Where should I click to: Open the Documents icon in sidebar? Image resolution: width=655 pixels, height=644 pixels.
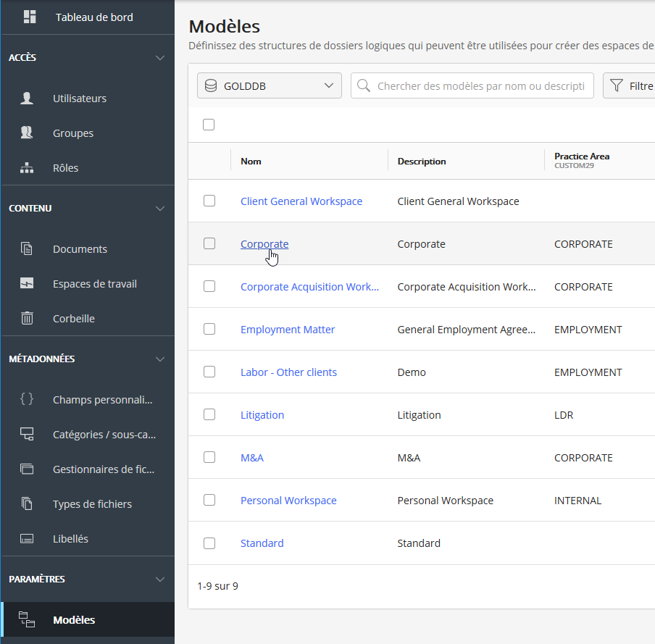[27, 249]
